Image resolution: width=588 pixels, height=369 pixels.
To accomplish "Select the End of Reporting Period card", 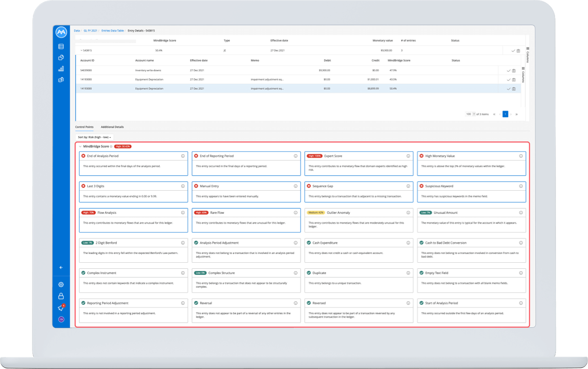I will tap(246, 164).
